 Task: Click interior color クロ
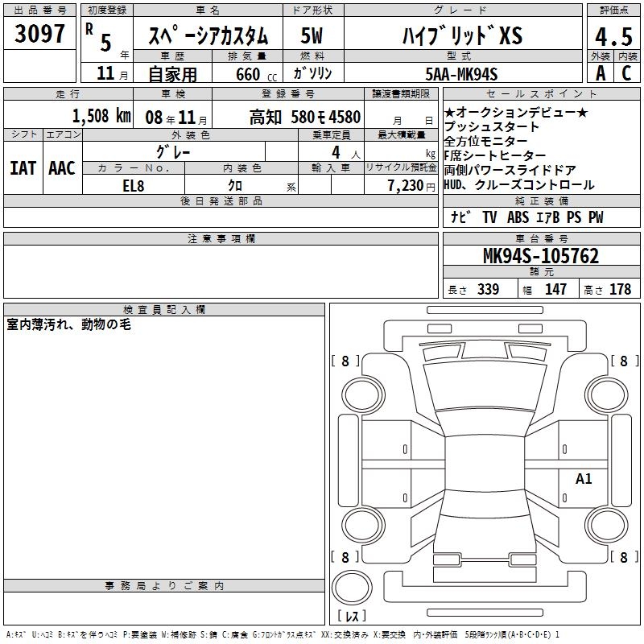(x=235, y=186)
